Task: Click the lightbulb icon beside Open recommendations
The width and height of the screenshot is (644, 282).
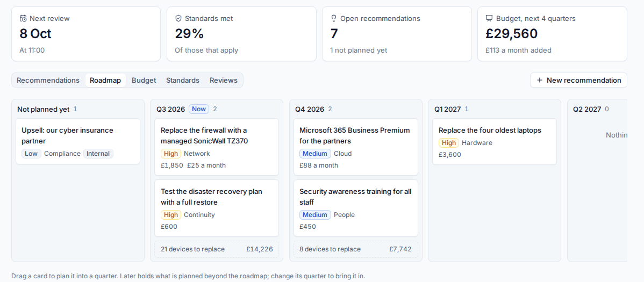Action: point(333,18)
